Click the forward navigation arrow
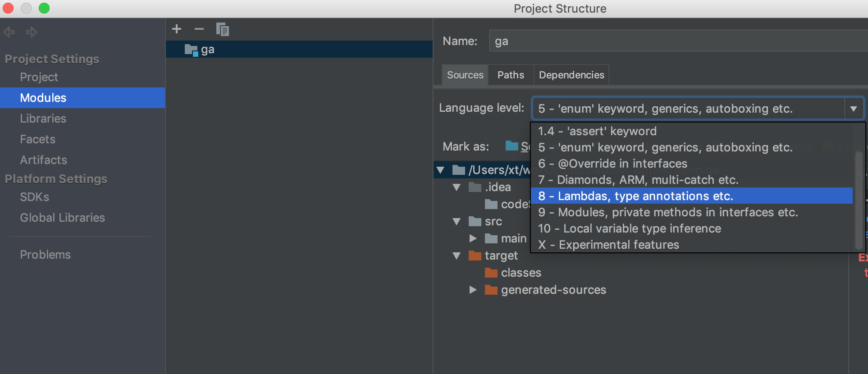This screenshot has height=374, width=868. point(32,32)
